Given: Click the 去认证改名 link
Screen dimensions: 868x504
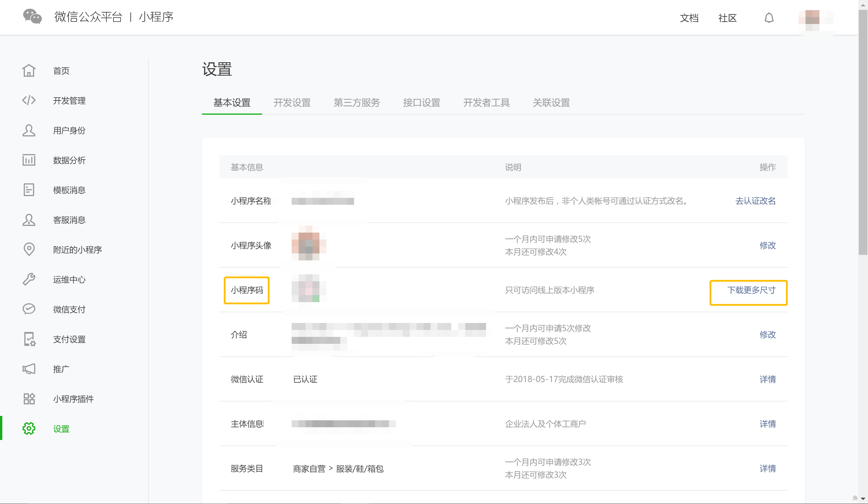Looking at the screenshot, I should [x=755, y=201].
